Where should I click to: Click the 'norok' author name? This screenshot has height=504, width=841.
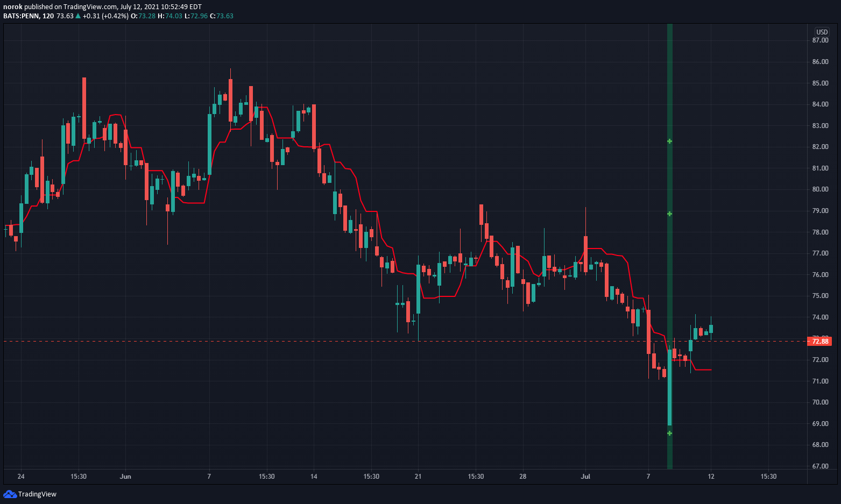click(x=13, y=7)
